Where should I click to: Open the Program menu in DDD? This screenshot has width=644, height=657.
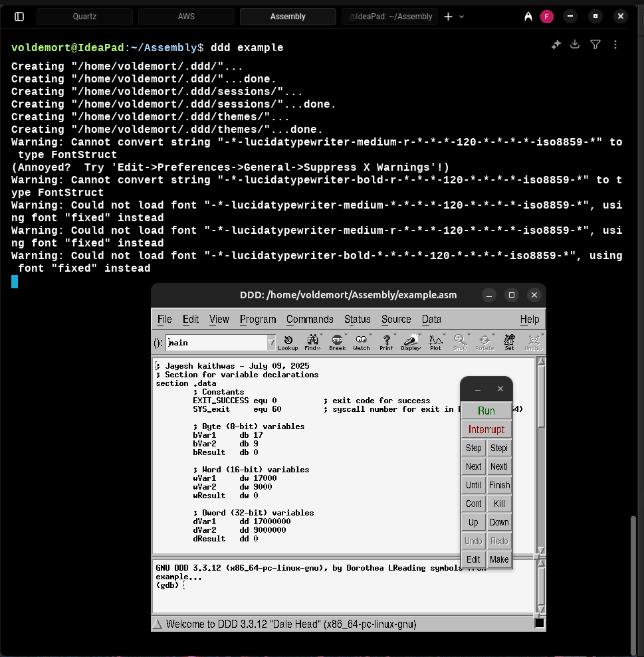(258, 320)
